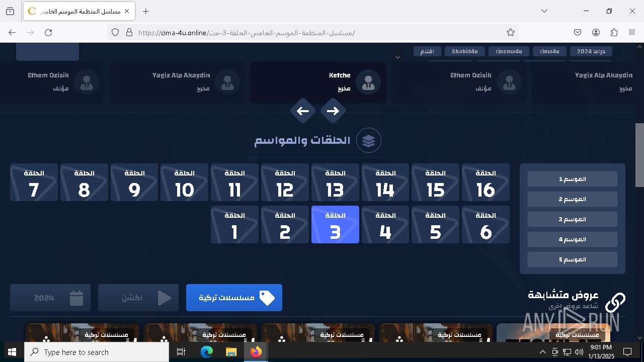Screen dimensions: 644x362
Task: Reload the page with the refresh button
Action: coord(48,32)
